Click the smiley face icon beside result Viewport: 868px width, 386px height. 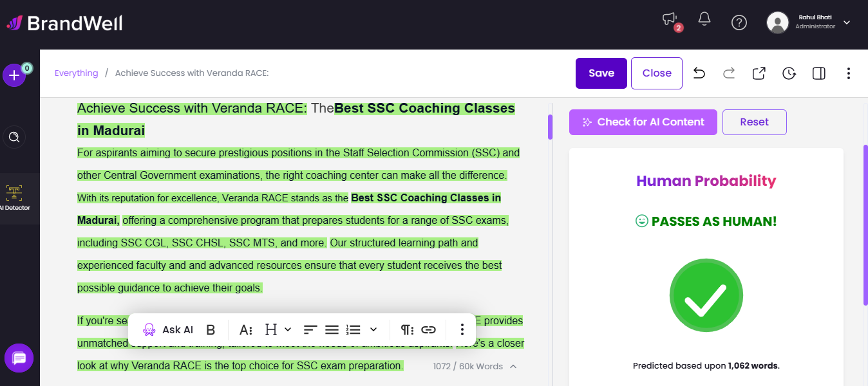pos(641,221)
